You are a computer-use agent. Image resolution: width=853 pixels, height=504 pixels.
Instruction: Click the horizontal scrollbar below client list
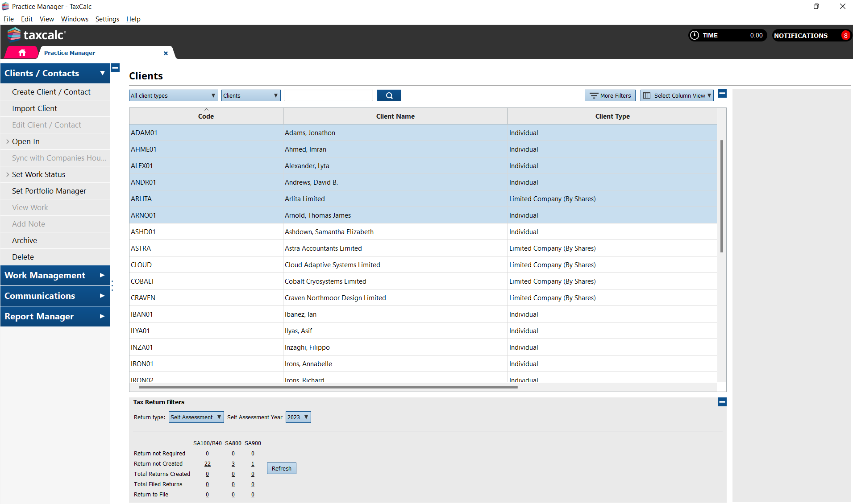coord(328,387)
